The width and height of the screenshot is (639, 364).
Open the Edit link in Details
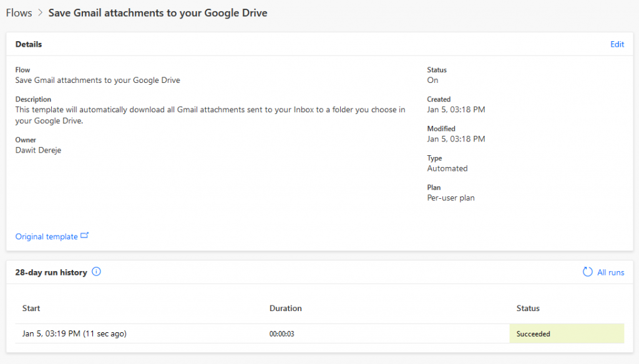point(617,44)
